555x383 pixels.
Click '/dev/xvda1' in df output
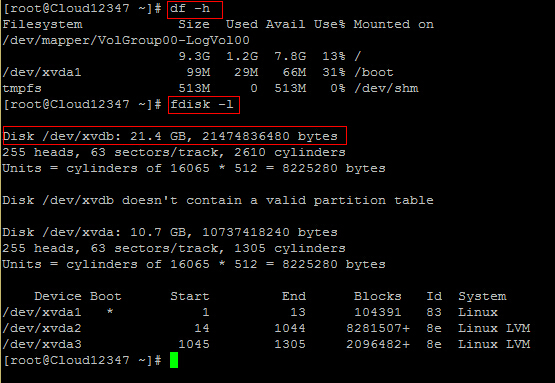pyautogui.click(x=42, y=73)
